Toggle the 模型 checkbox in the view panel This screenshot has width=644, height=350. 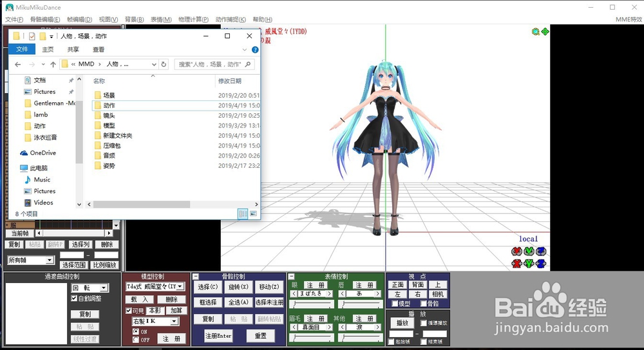coord(395,304)
